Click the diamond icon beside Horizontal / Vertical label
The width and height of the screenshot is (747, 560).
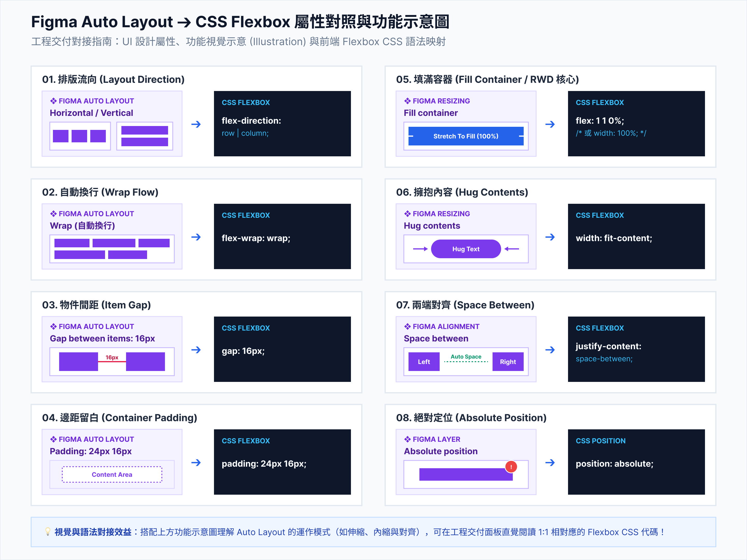click(53, 101)
